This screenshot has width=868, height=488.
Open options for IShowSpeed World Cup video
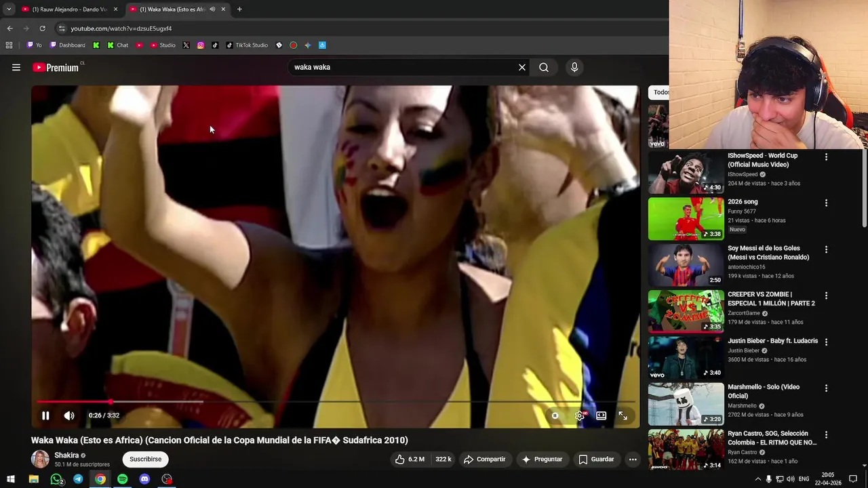(826, 157)
